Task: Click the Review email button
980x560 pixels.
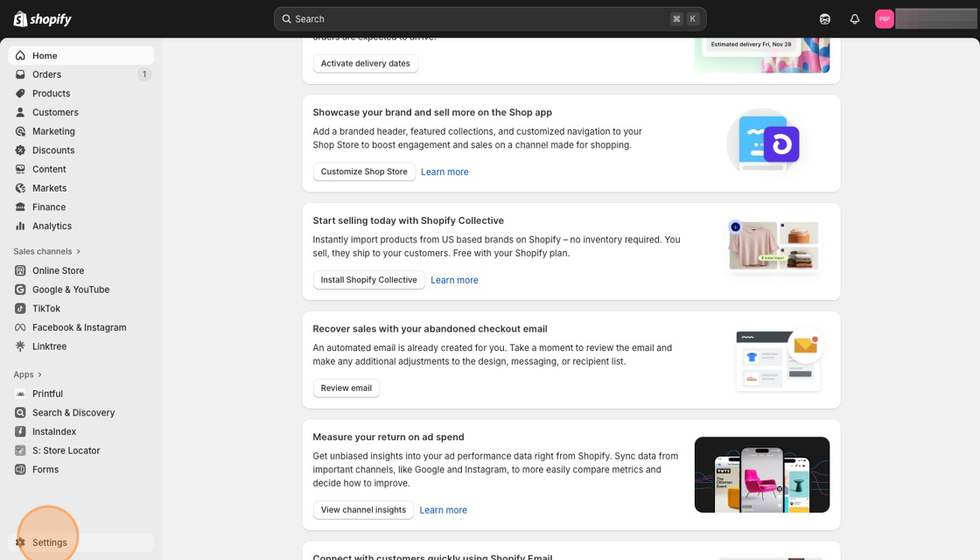Action: (346, 388)
